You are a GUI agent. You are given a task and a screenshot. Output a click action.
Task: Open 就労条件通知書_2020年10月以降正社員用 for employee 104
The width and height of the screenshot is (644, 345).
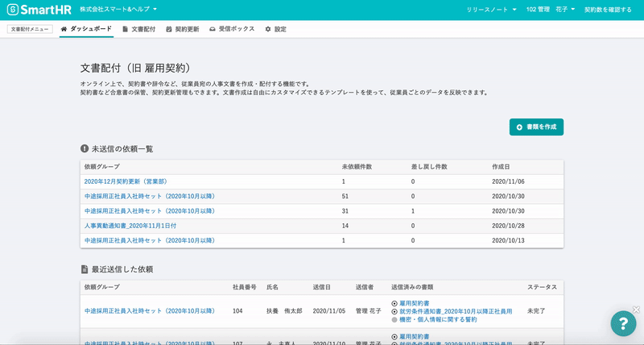click(x=456, y=311)
